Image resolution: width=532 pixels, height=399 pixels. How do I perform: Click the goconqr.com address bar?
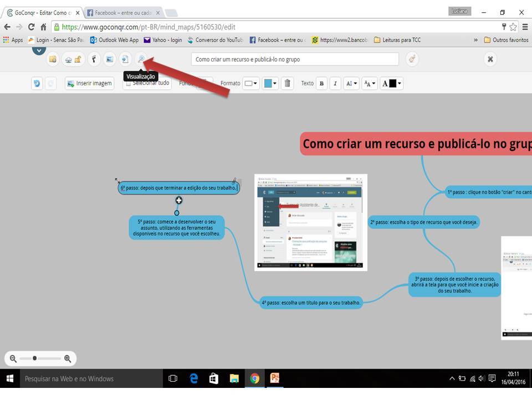click(275, 27)
